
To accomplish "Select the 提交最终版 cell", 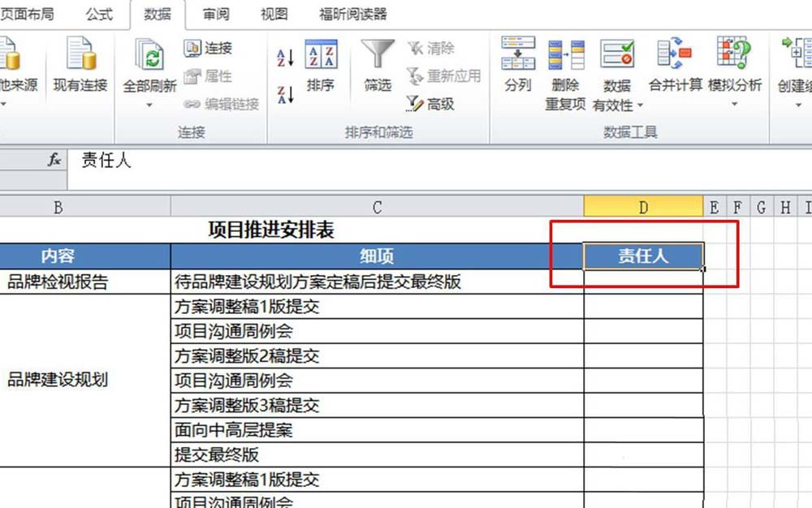I will point(377,454).
